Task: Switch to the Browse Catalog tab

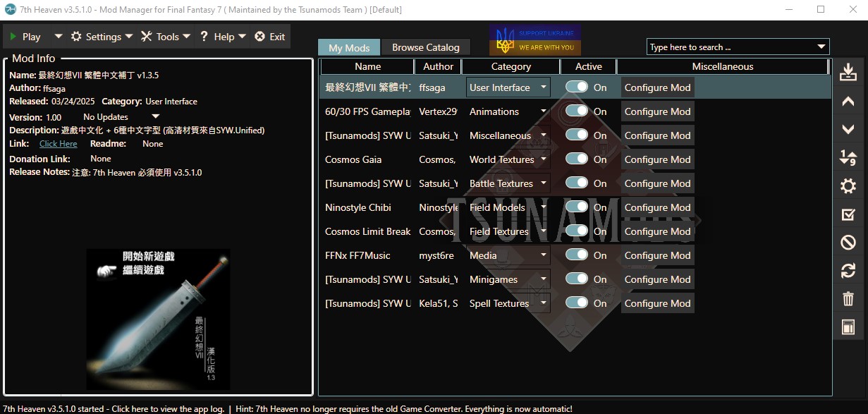Action: pyautogui.click(x=426, y=47)
